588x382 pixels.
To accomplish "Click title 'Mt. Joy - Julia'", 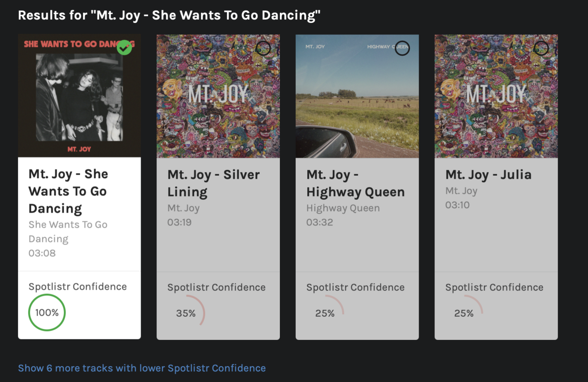I will [x=489, y=175].
